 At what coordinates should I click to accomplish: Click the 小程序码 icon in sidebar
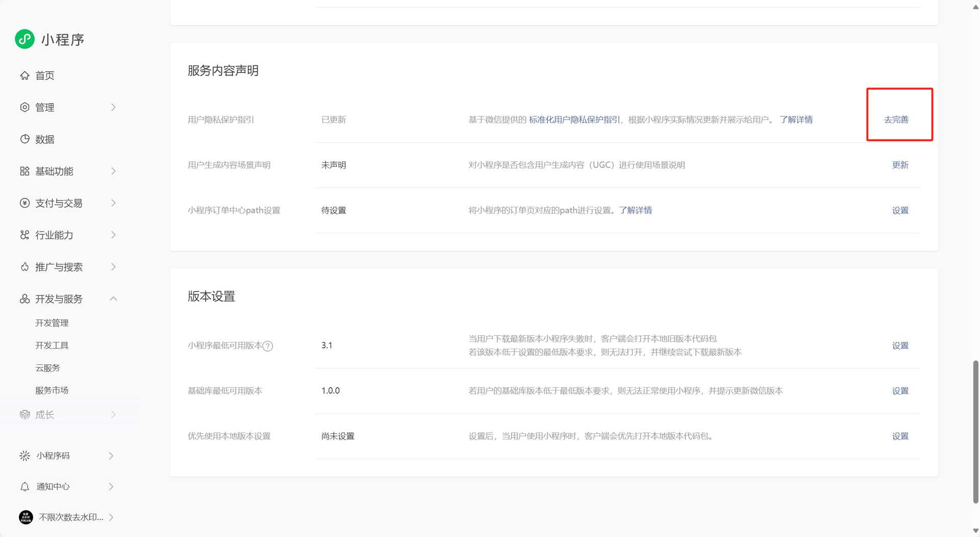[x=24, y=456]
